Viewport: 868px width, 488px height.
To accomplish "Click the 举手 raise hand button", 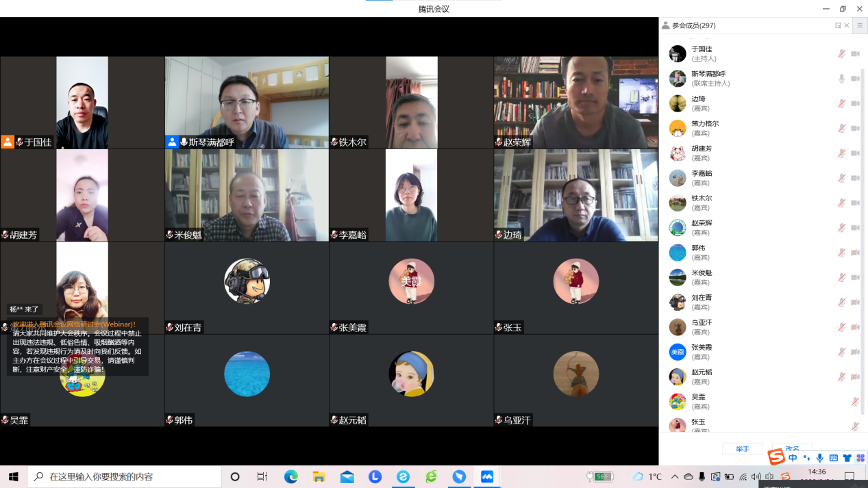I will pyautogui.click(x=743, y=449).
